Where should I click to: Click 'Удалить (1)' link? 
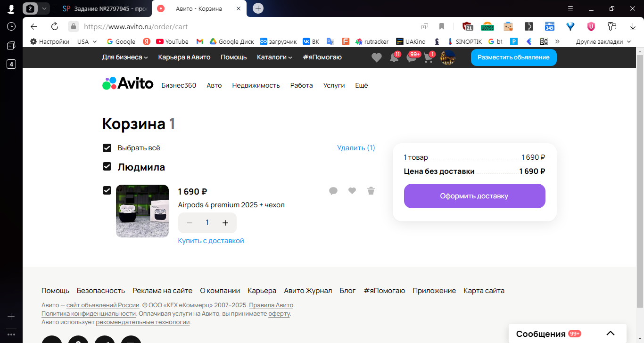[356, 148]
